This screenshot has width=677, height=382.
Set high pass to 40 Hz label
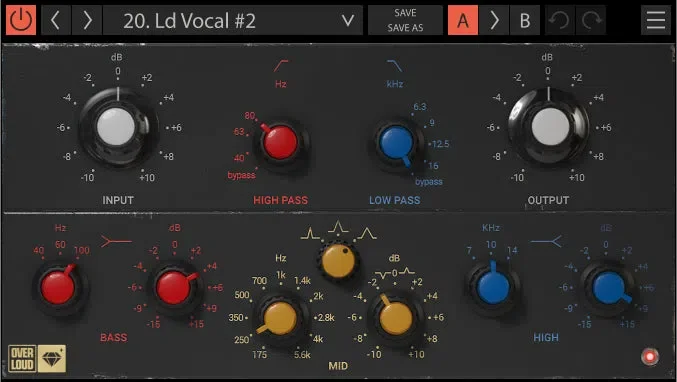[x=239, y=158]
